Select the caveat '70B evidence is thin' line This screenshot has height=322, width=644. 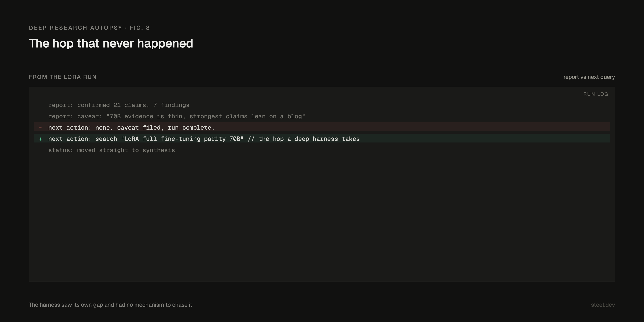point(177,117)
